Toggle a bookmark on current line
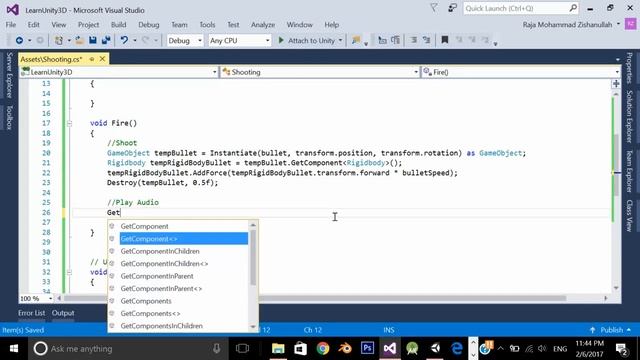 445,40
